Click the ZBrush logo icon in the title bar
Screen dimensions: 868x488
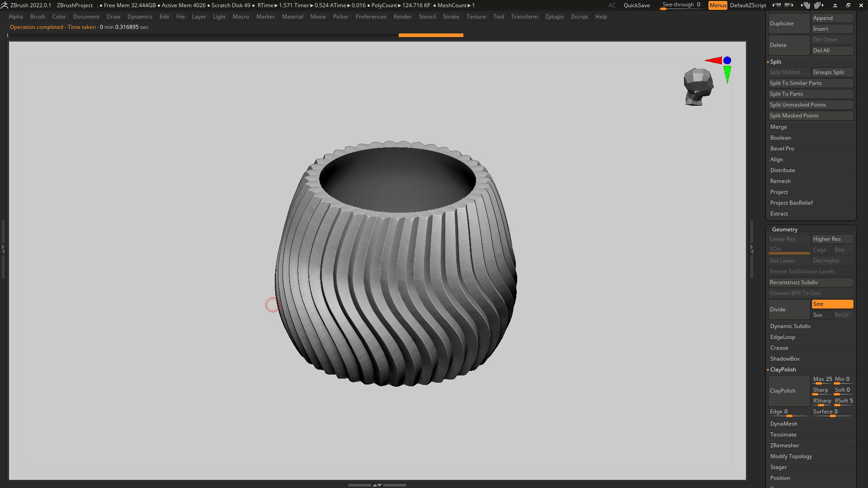5,5
